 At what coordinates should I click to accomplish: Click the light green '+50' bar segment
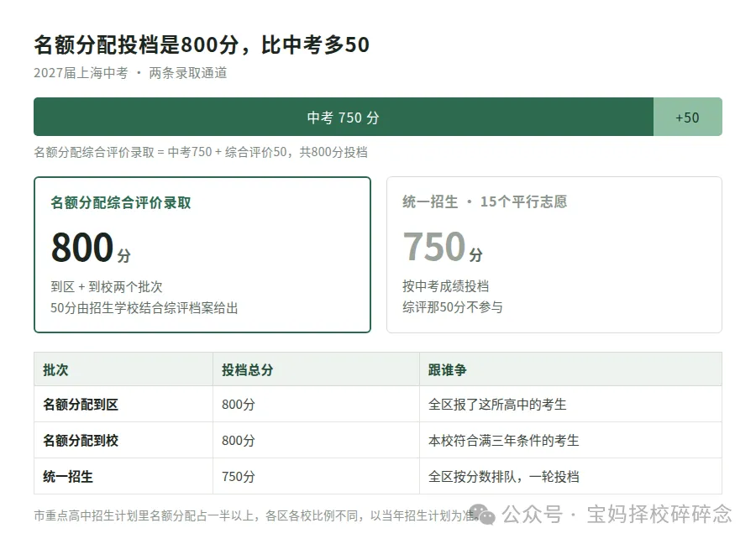coord(687,117)
